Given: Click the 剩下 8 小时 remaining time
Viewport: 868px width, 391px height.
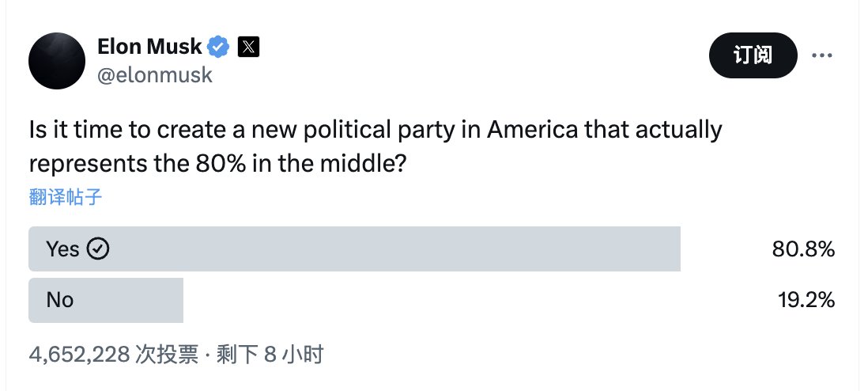Looking at the screenshot, I should click(270, 355).
